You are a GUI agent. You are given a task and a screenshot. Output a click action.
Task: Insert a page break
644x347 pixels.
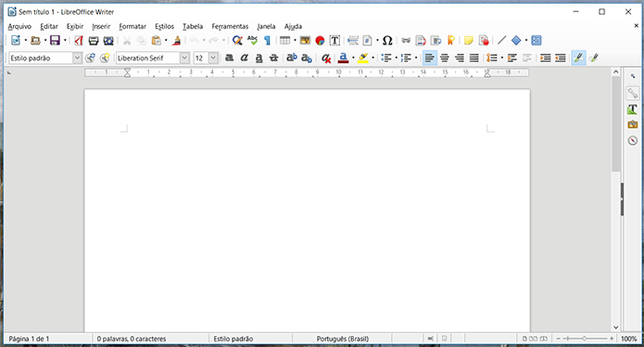(x=353, y=40)
